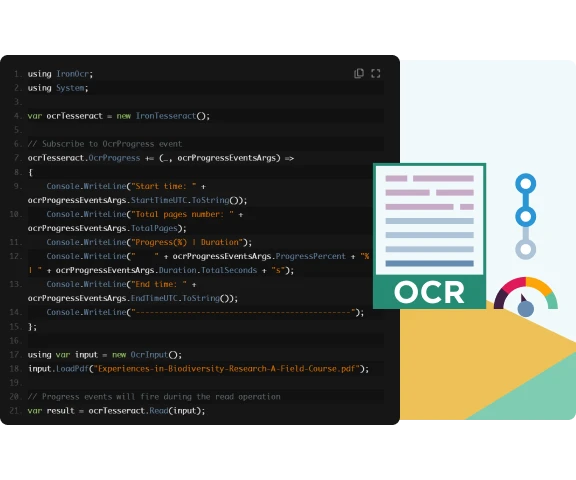
Task: Click ProgressPercent on line 12
Action: pyautogui.click(x=310, y=256)
